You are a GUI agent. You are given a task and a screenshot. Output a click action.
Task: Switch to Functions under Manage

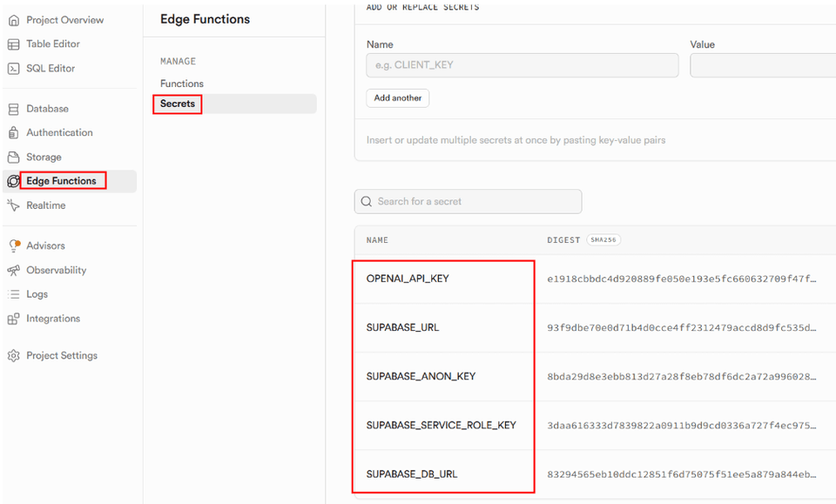click(182, 84)
